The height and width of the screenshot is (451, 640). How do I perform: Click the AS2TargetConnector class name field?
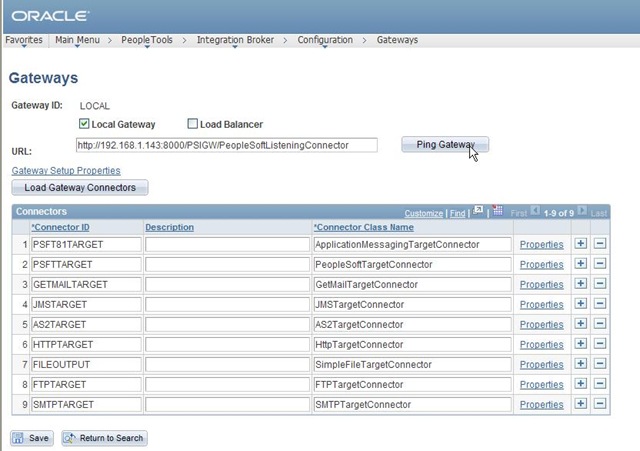click(412, 324)
